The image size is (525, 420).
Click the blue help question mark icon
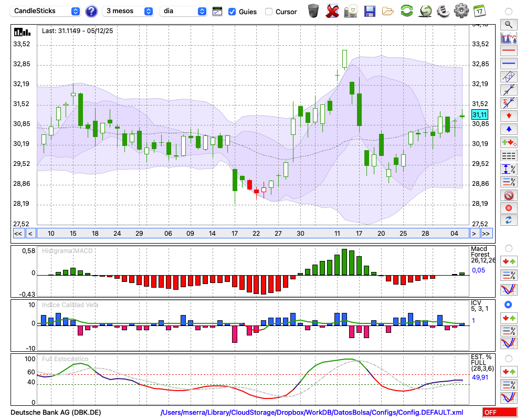[91, 11]
